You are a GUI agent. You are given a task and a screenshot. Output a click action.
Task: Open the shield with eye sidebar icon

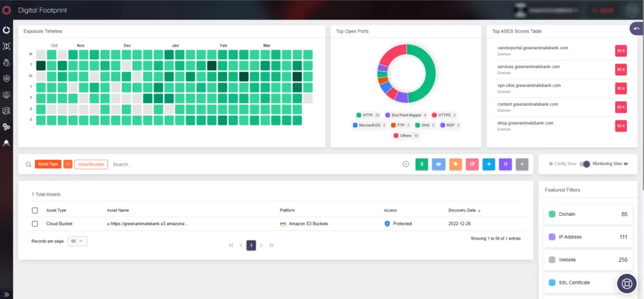[x=6, y=79]
